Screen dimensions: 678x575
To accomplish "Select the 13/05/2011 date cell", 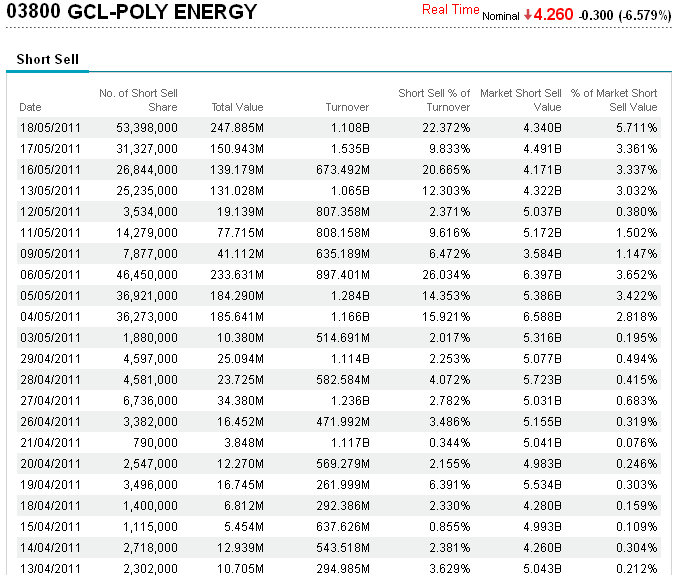I will coord(50,191).
